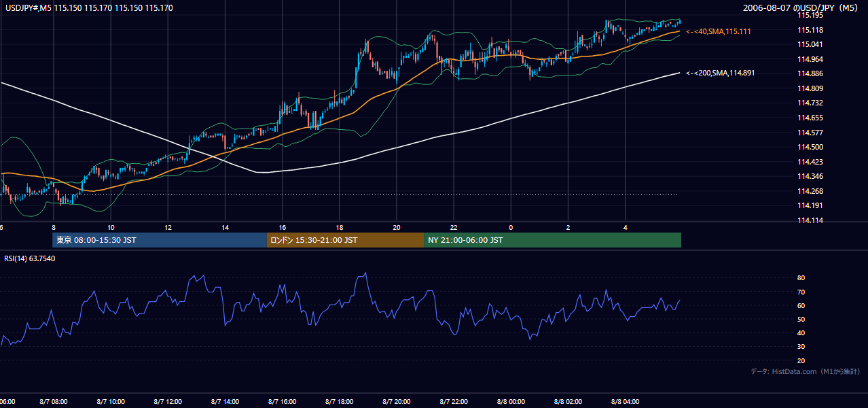Click price axis value 114.655

point(810,118)
